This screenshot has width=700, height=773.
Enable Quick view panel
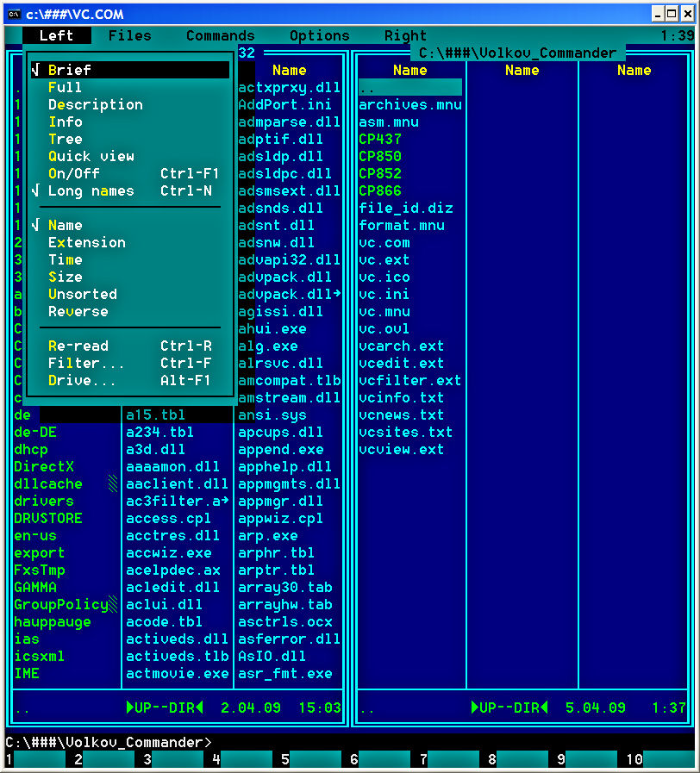coord(130,156)
